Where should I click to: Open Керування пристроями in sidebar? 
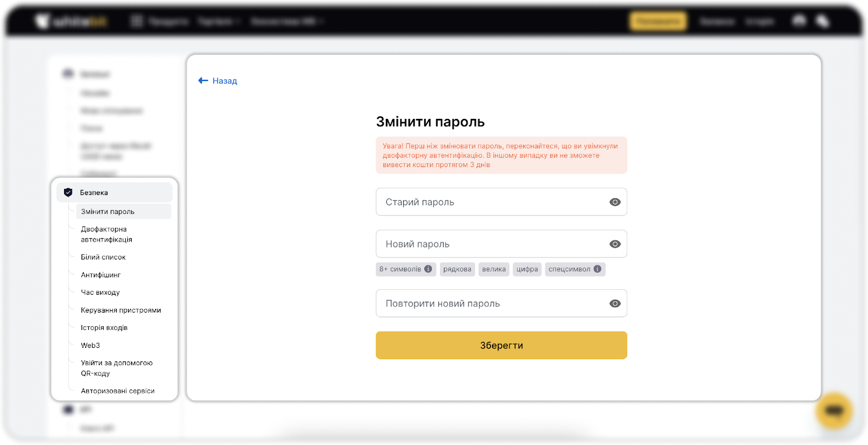coord(121,310)
